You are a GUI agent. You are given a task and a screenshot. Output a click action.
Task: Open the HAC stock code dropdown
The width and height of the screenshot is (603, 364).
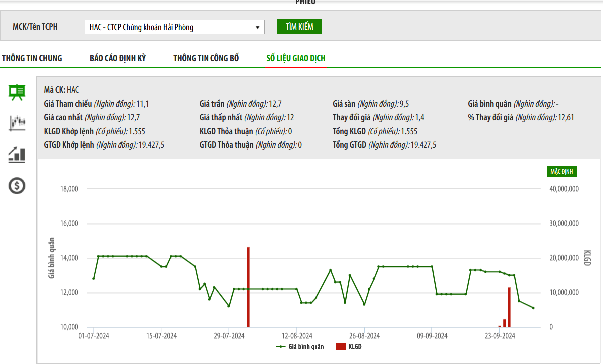tap(174, 27)
